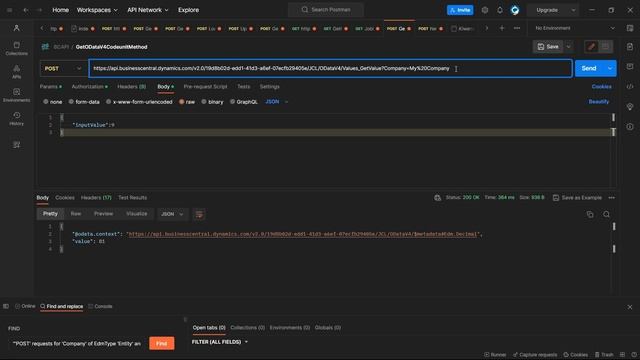Open the Save options dropdown arrow

click(x=568, y=47)
